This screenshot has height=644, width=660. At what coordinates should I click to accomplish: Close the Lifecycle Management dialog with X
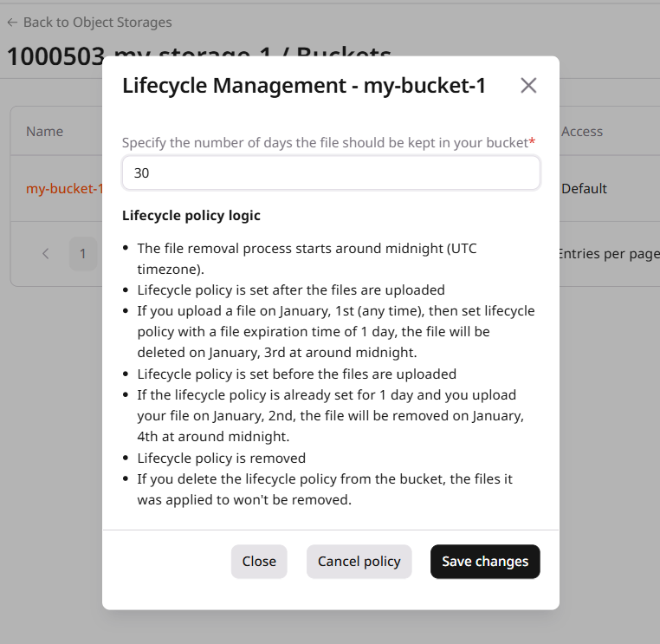[528, 86]
